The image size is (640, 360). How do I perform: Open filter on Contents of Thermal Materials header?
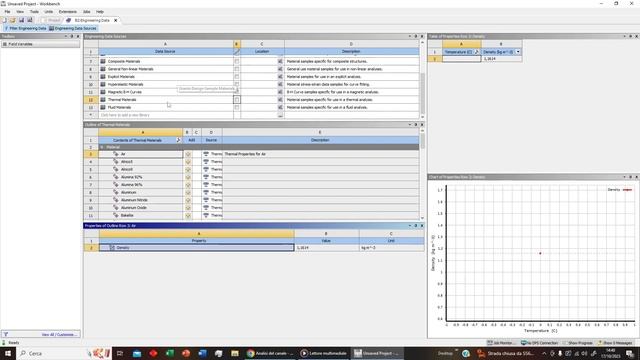(178, 140)
